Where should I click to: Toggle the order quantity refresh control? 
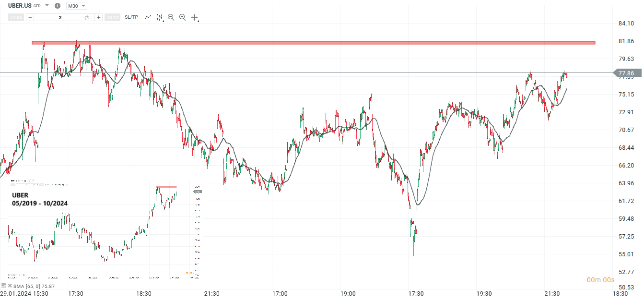86,17
